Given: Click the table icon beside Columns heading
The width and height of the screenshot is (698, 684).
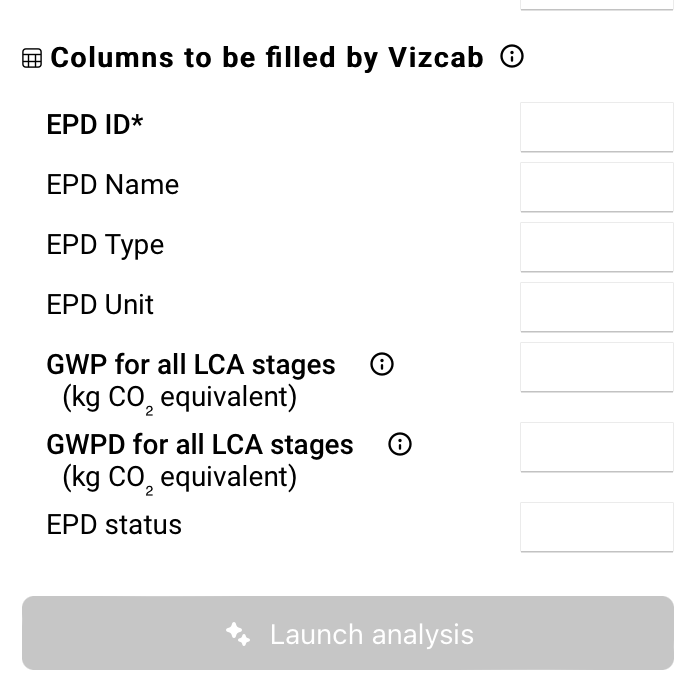Looking at the screenshot, I should coord(32,59).
